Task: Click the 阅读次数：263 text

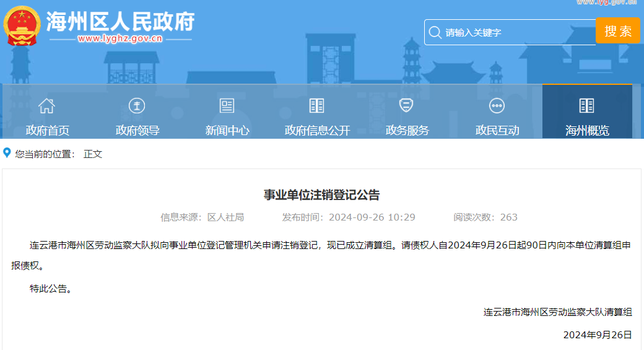Action: click(x=485, y=217)
